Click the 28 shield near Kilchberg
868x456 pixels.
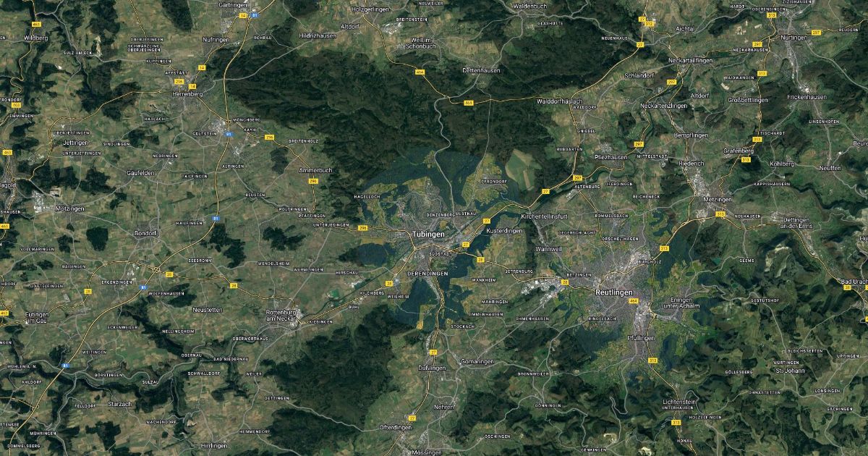[x=389, y=283]
